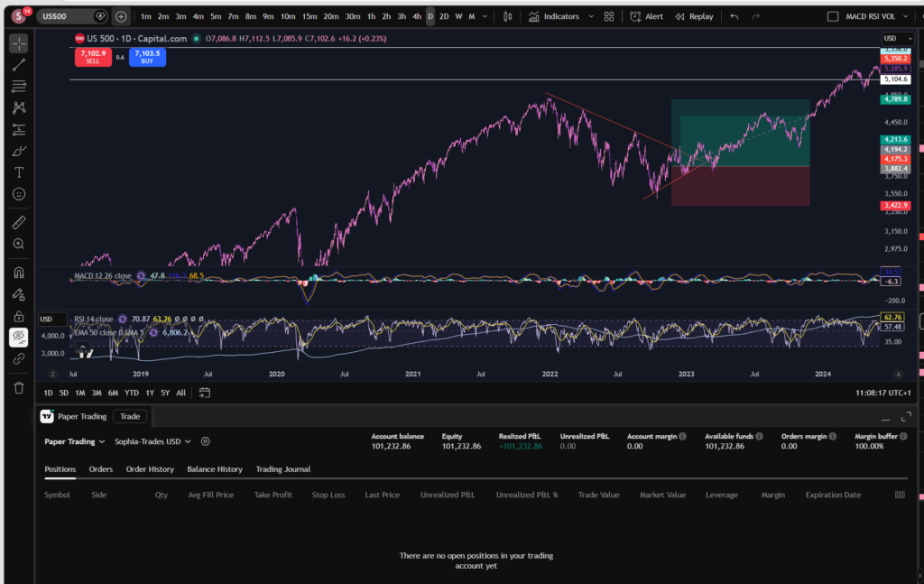924x584 pixels.
Task: Click the icon next to RSI 14 close
Action: 123,319
